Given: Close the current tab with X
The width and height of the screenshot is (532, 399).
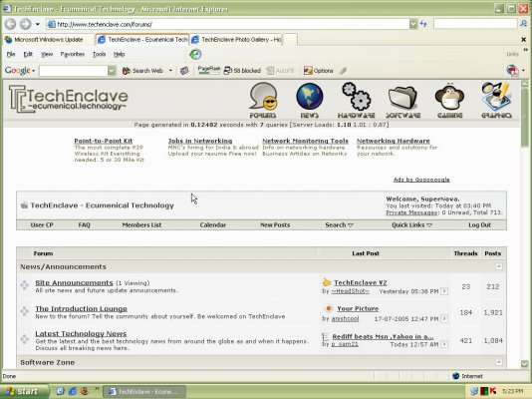Looking at the screenshot, I should (x=523, y=40).
